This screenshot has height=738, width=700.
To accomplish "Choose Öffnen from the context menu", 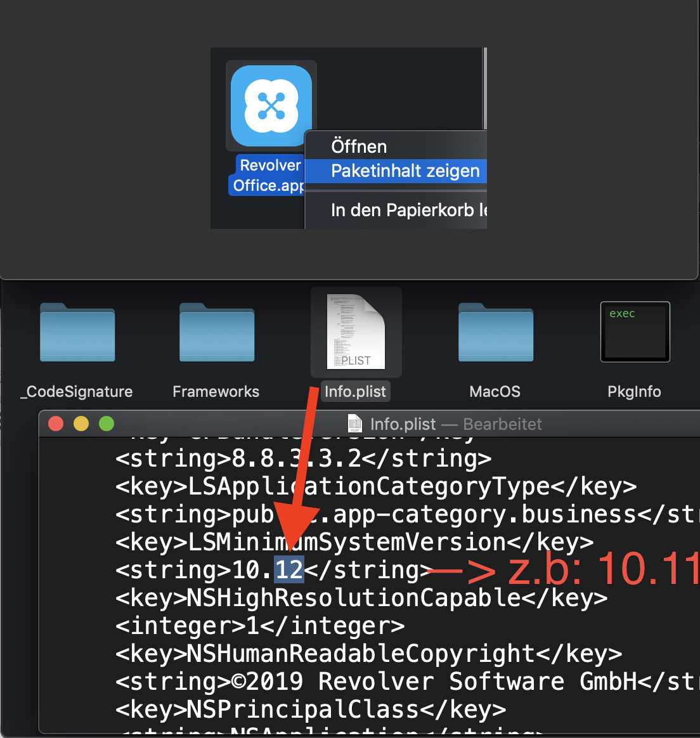I will [359, 146].
